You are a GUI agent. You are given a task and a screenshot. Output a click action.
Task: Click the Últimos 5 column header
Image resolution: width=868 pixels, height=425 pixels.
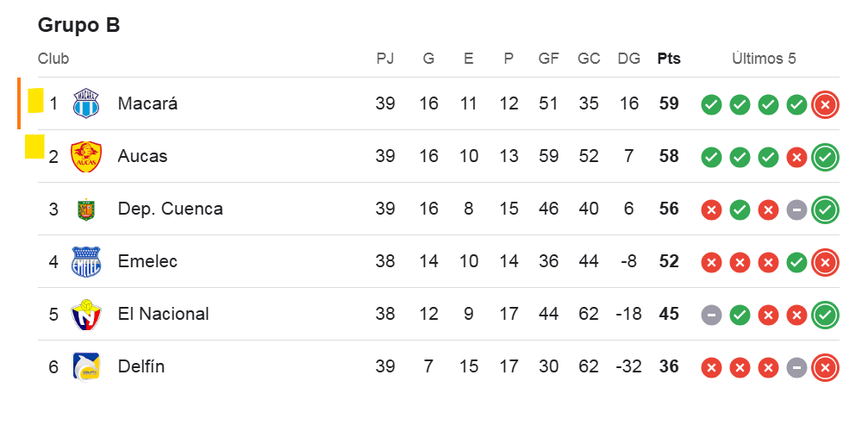764,59
